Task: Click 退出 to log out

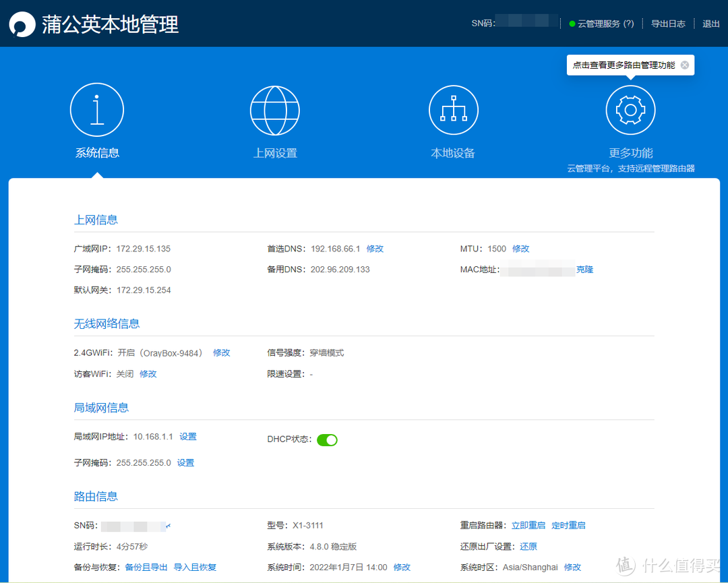Action: [711, 23]
